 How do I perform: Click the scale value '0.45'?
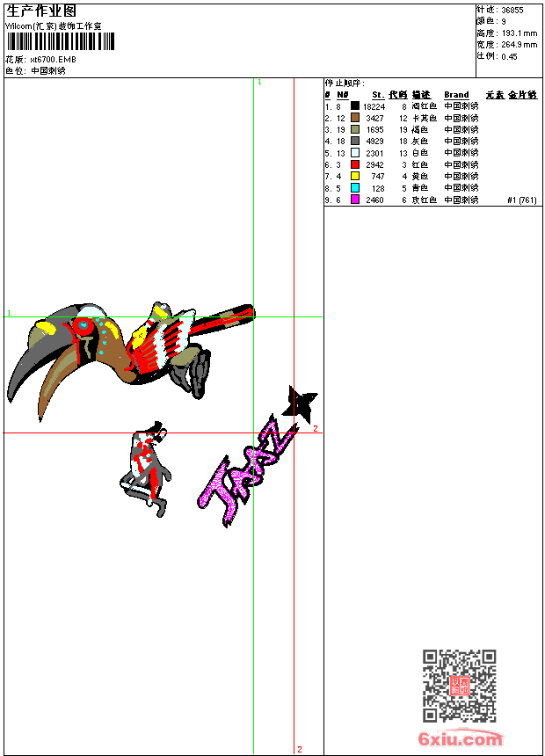[509, 57]
